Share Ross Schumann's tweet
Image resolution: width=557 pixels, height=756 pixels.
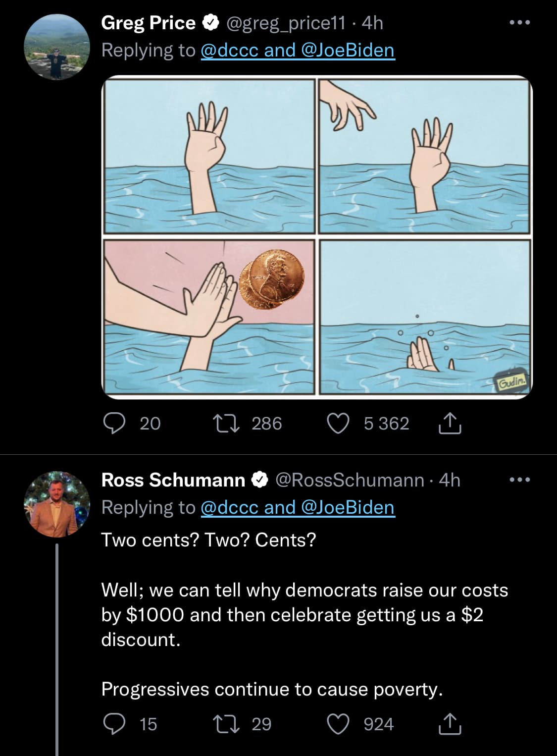click(x=450, y=724)
